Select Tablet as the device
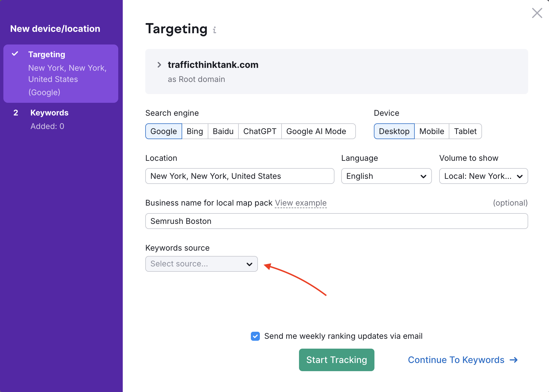Screen dimensions: 549x392 pos(465,131)
